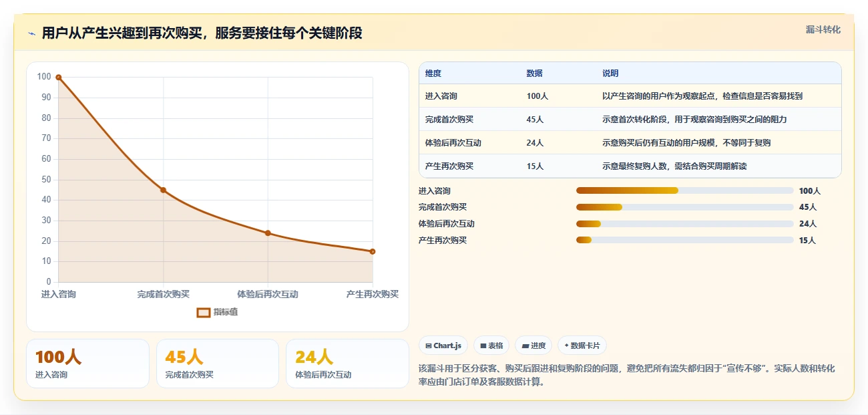Click the 表格 chip
Screen dimensions: 868x415
[491, 345]
